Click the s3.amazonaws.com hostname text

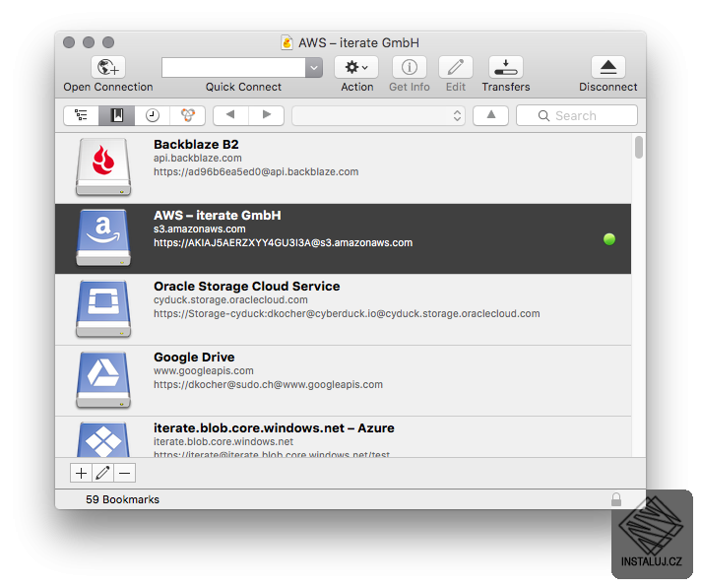click(x=200, y=229)
